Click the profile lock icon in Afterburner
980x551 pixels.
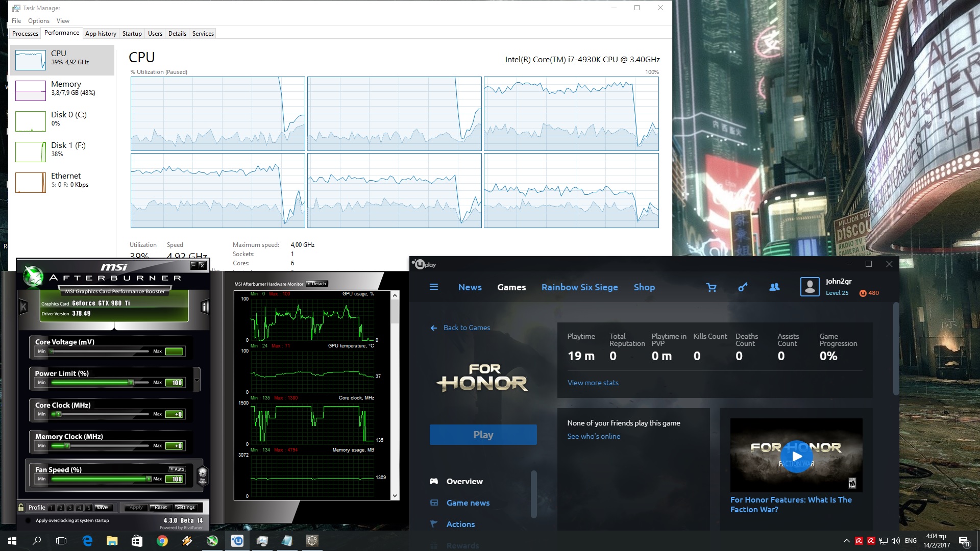coord(21,508)
